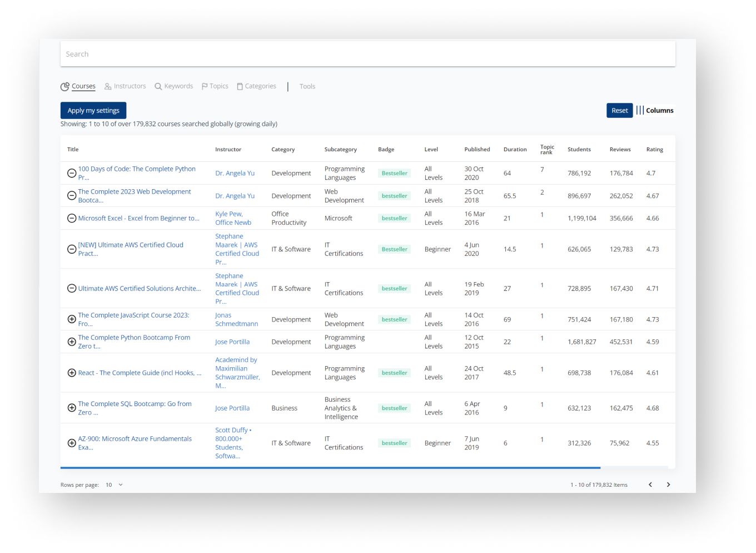Viewport: 756px width, 553px height.
Task: Open The Complete 2023 Web Development link
Action: point(135,196)
